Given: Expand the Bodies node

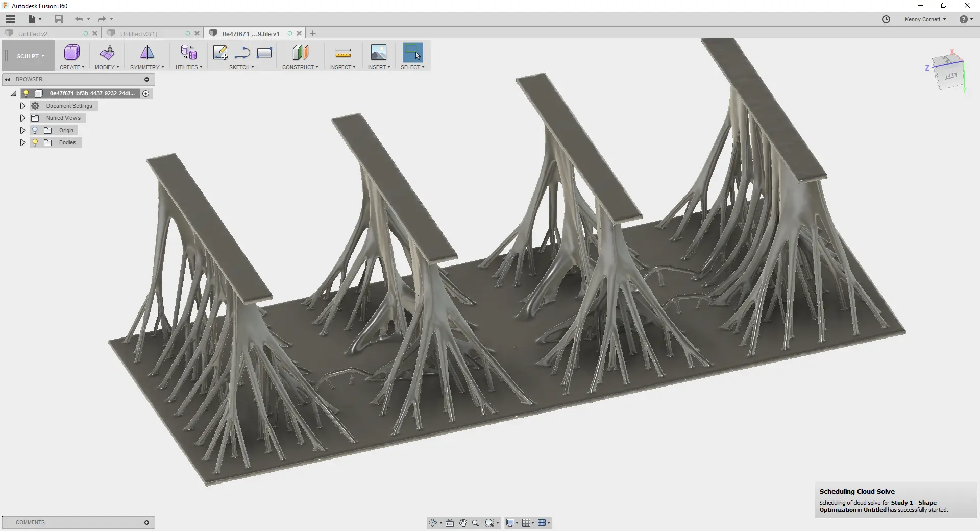Looking at the screenshot, I should tap(22, 142).
